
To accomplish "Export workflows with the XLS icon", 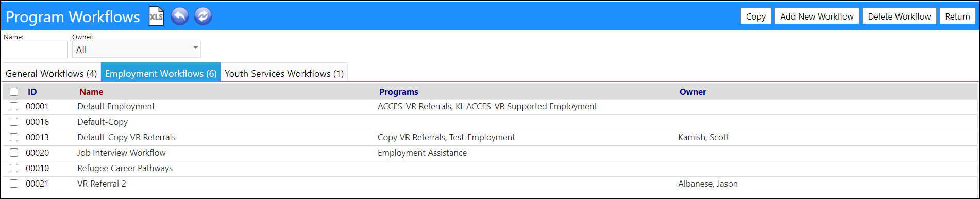I will [x=156, y=16].
